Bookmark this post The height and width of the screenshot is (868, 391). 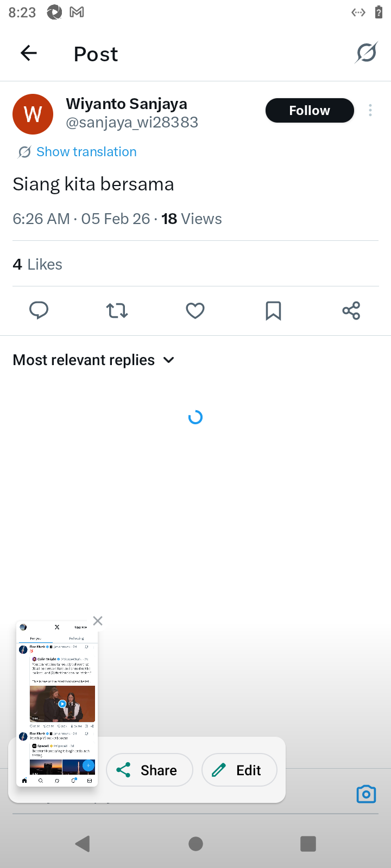(x=273, y=311)
